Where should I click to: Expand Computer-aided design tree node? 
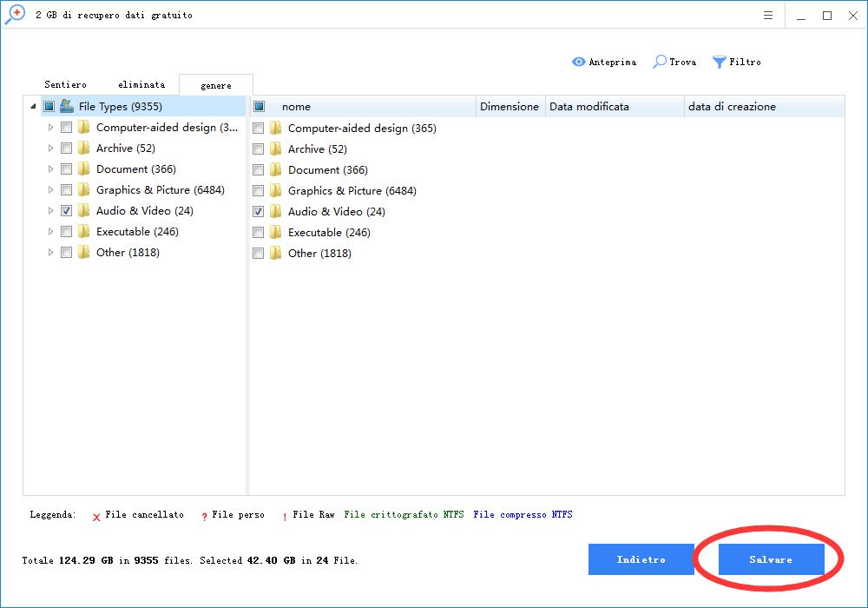click(x=50, y=128)
